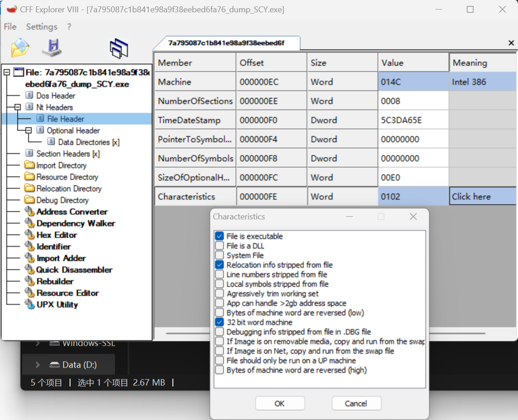Click the Save floppy disk toolbar icon

pyautogui.click(x=52, y=48)
